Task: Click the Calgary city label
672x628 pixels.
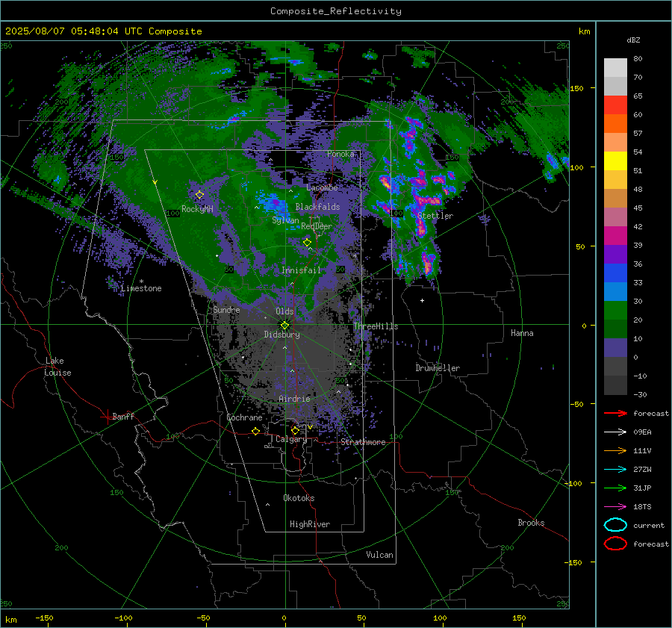Action: 291,439
